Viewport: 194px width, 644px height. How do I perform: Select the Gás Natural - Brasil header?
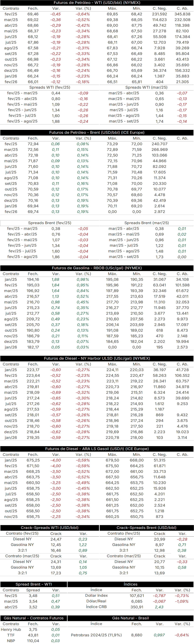[131, 618]
